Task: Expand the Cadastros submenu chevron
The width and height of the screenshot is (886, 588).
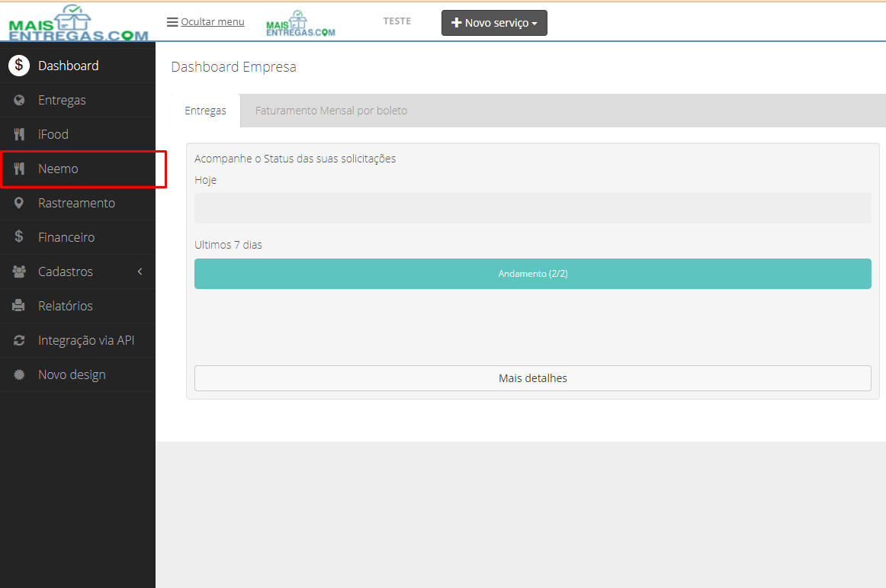Action: click(x=140, y=272)
